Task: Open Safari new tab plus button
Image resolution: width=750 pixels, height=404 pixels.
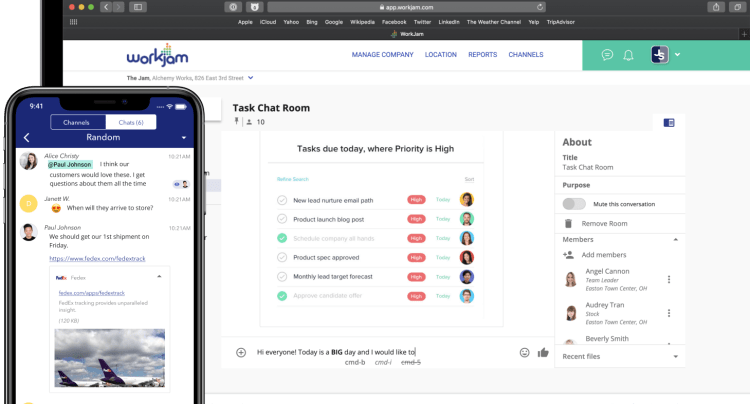Action: pyautogui.click(x=744, y=34)
